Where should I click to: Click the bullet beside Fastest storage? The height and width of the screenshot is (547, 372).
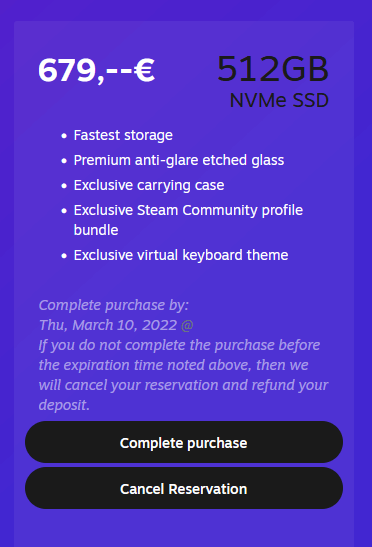pyautogui.click(x=64, y=136)
